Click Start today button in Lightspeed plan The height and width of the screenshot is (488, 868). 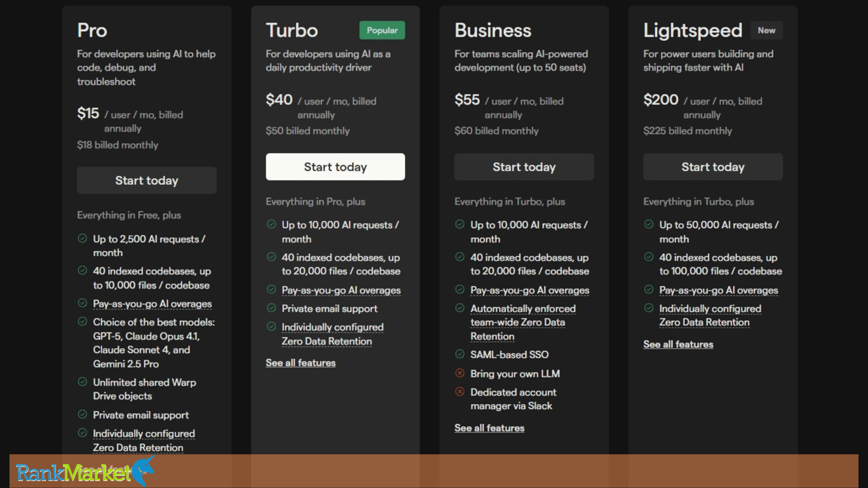[713, 166]
